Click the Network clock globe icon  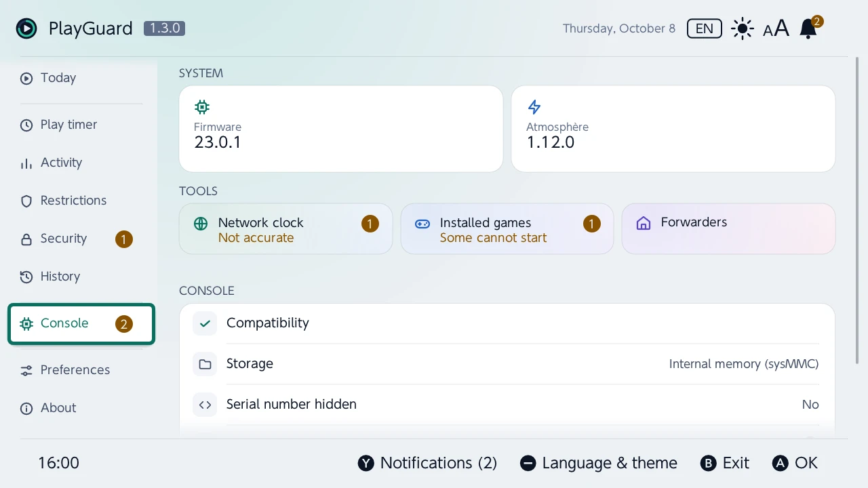pyautogui.click(x=201, y=224)
